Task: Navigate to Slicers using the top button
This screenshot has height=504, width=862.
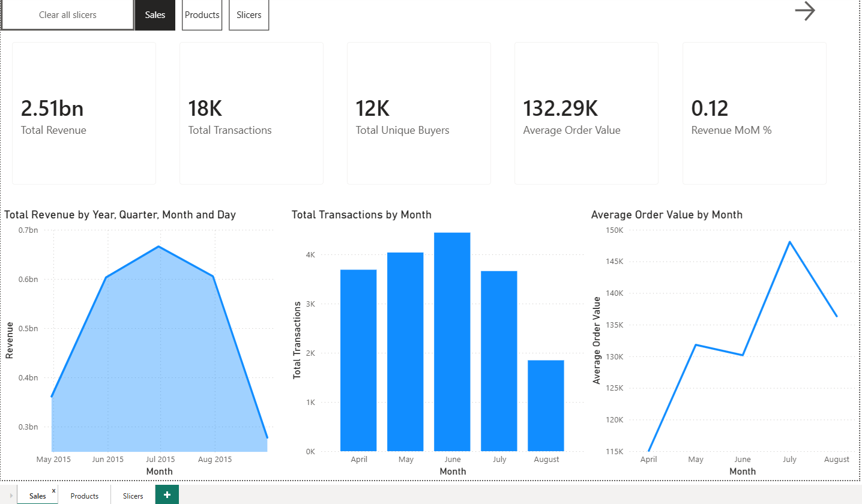Action: click(x=249, y=14)
